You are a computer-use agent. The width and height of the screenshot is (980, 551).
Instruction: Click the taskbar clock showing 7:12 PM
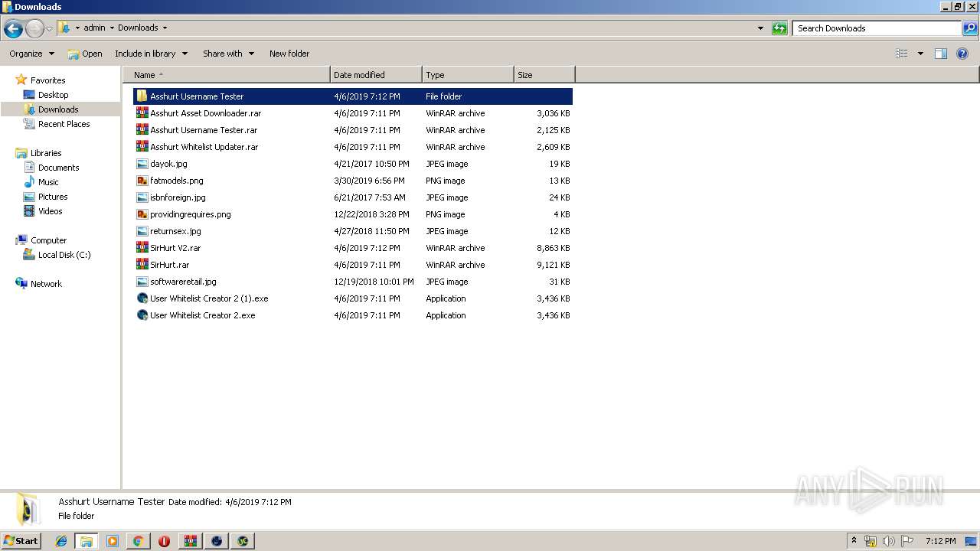(x=940, y=541)
